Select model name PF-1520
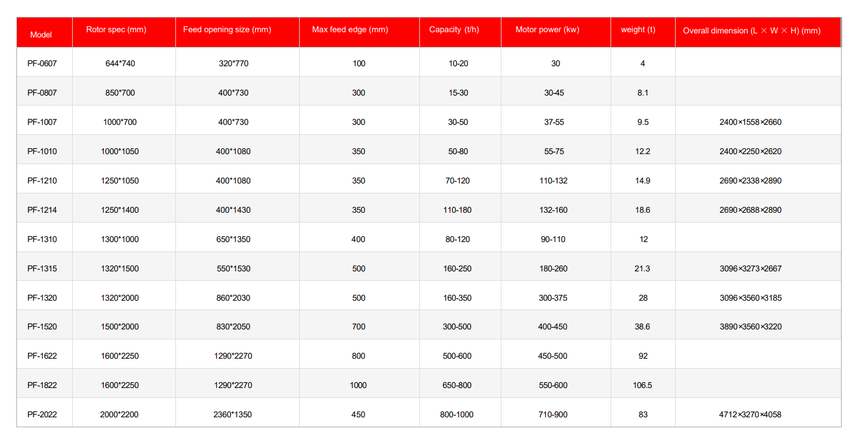 click(x=42, y=326)
